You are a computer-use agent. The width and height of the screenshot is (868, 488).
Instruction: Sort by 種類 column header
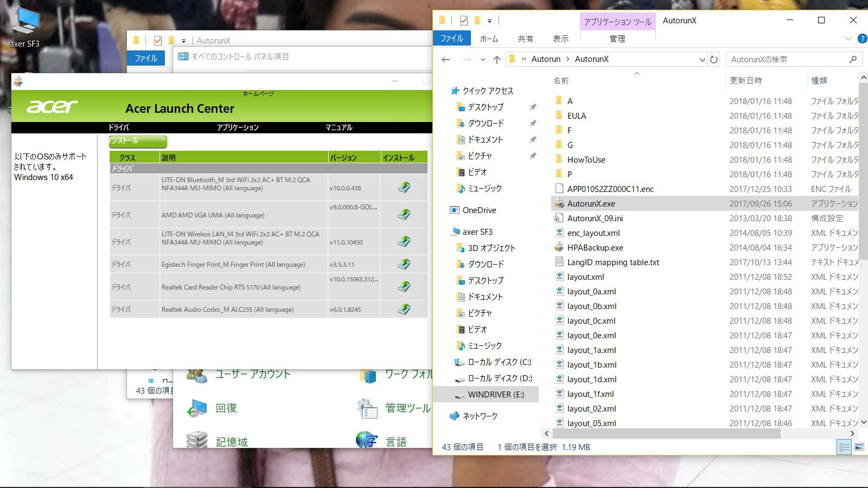coord(819,80)
